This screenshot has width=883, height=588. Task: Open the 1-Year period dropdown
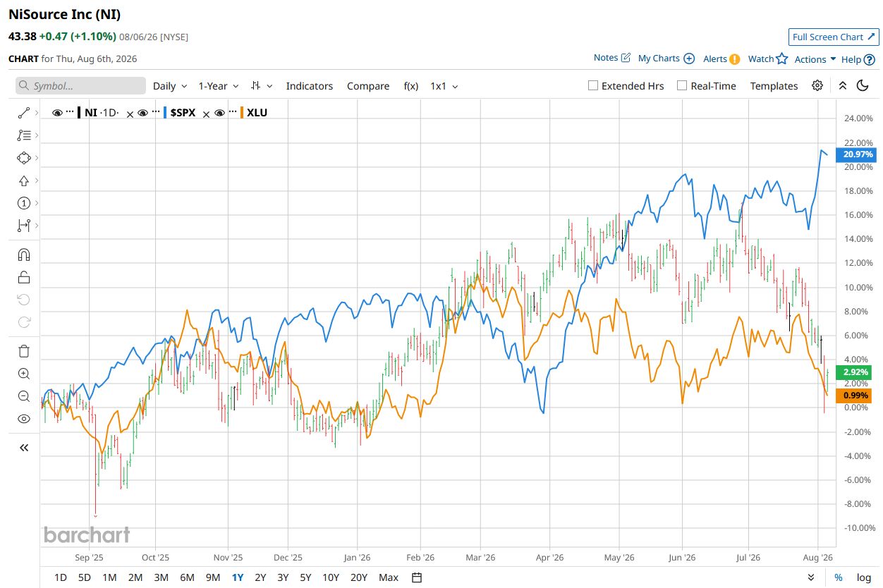click(219, 86)
